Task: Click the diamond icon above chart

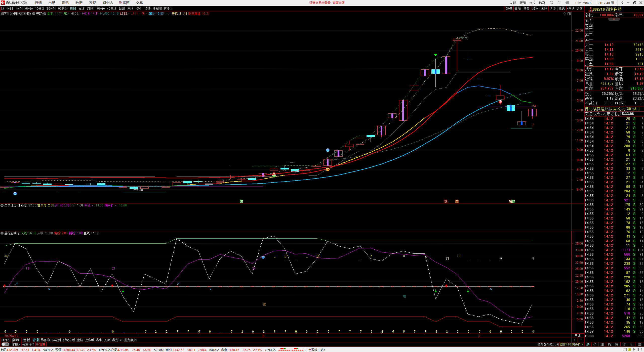Action: point(564,14)
